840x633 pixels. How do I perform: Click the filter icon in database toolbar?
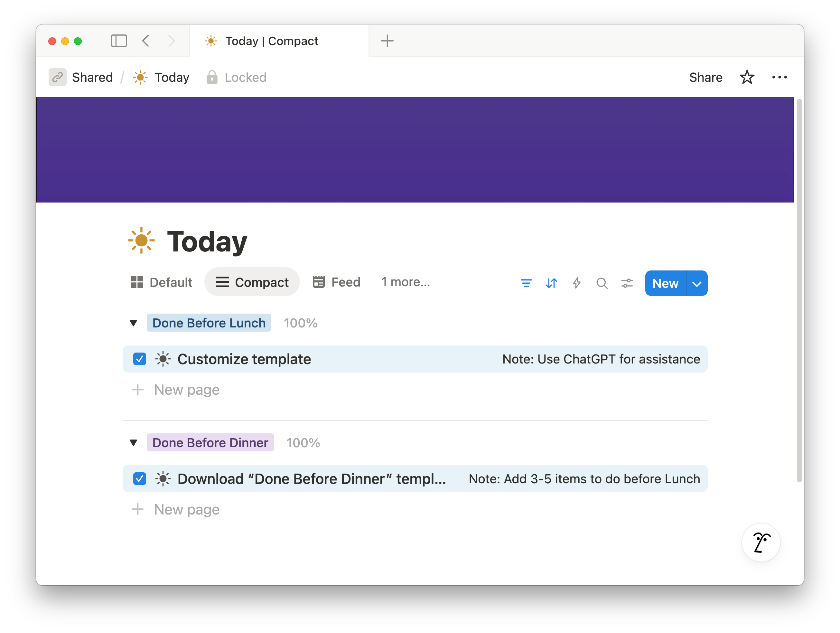[526, 283]
